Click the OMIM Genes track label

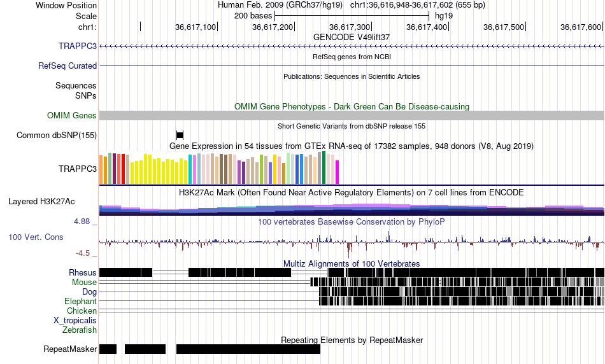[72, 115]
